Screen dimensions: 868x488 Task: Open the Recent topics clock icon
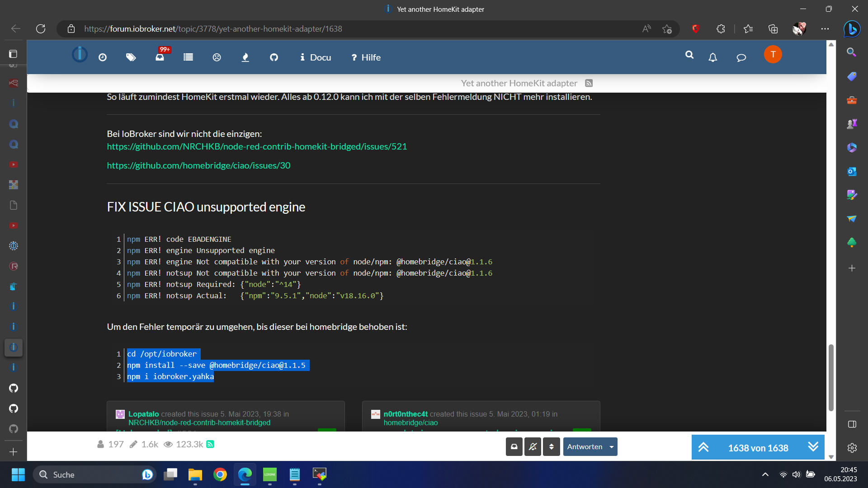(x=103, y=57)
